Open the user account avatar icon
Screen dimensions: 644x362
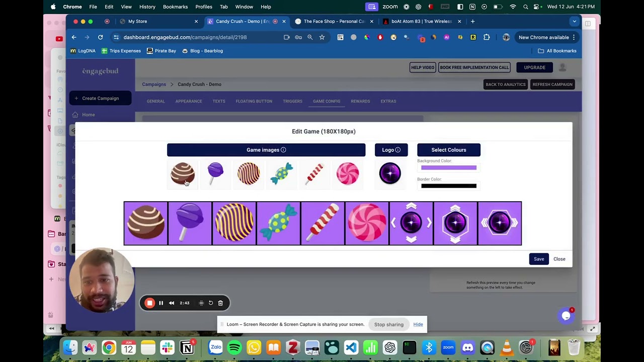562,67
